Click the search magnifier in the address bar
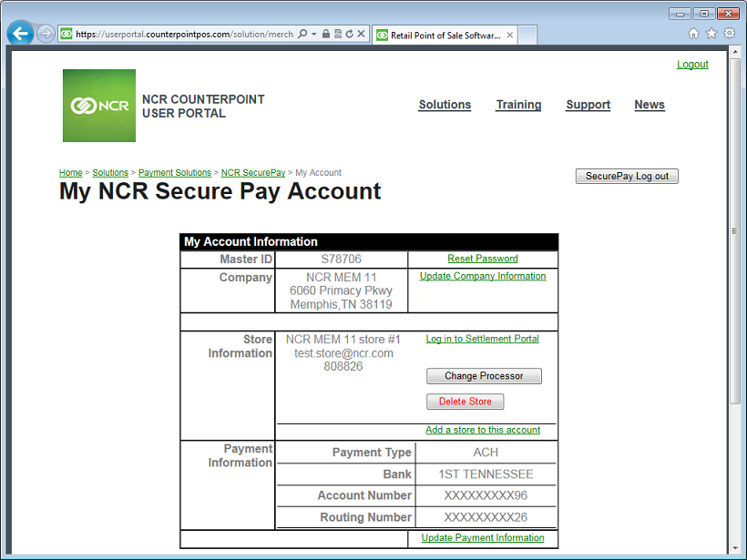Viewport: 747px width, 560px height. coord(303,33)
